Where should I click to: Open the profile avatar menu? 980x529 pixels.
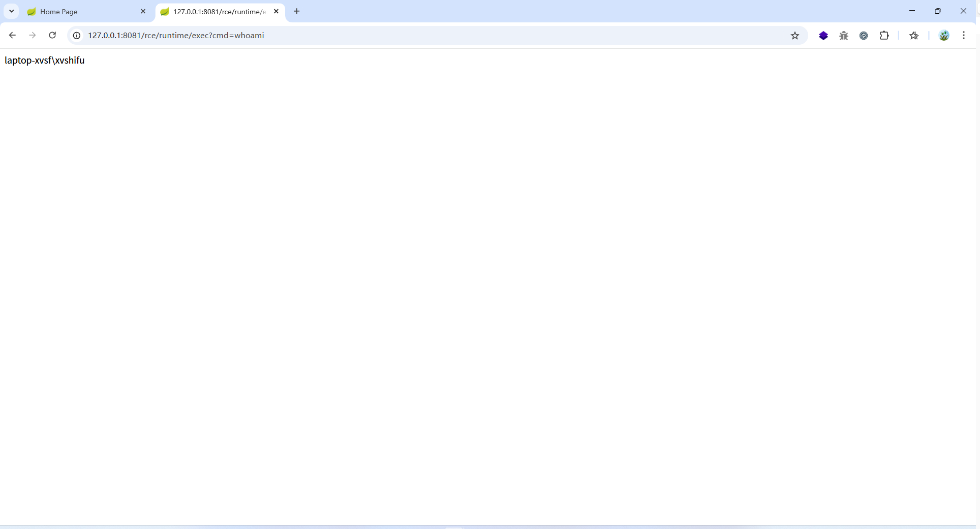tap(944, 36)
